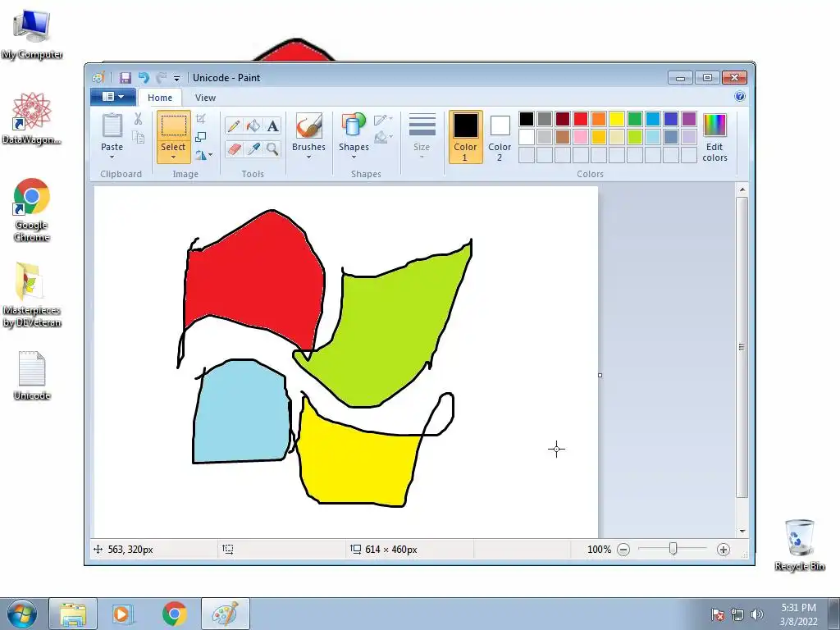Click the Recycle Bin desktop icon
This screenshot has width=840, height=630.
[x=799, y=545]
